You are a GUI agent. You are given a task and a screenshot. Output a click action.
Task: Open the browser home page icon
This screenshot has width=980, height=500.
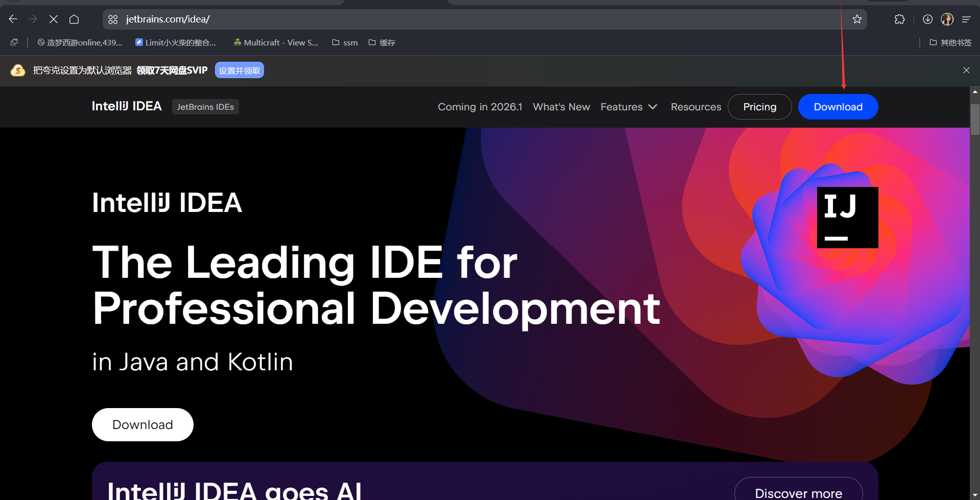[74, 19]
